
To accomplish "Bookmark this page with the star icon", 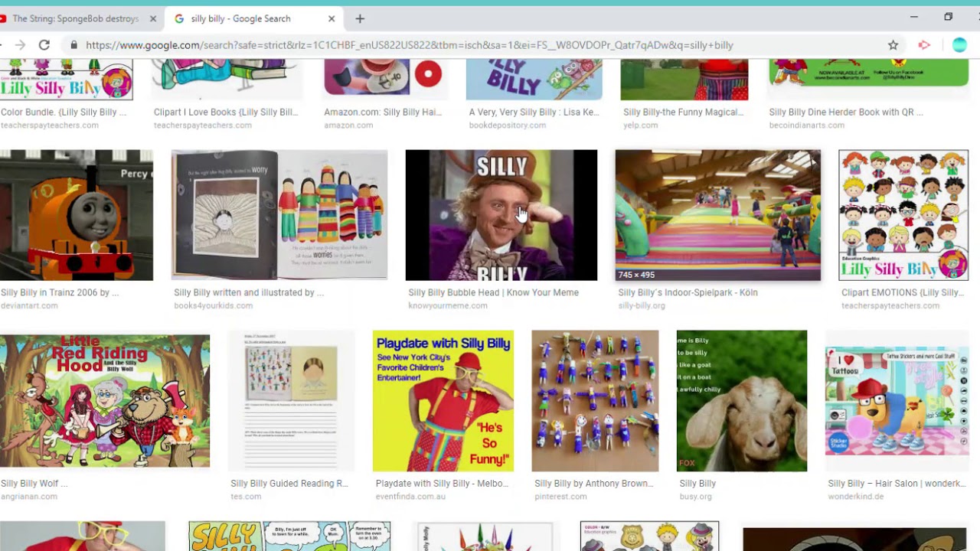I will 893,45.
